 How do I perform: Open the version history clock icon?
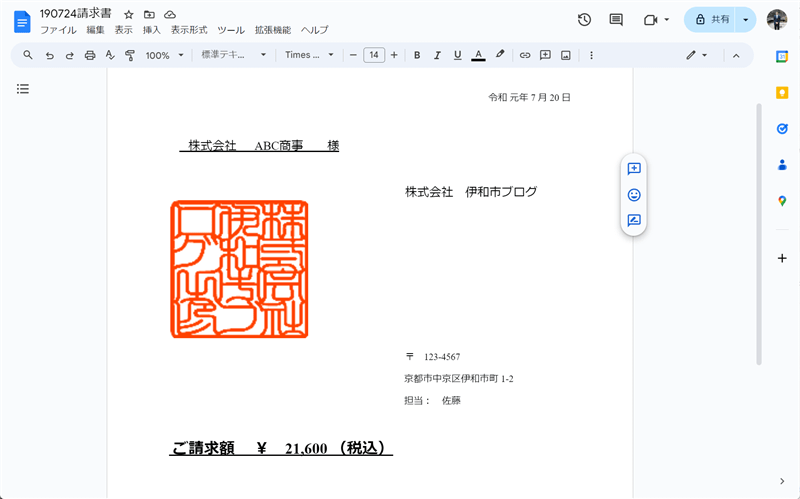tap(584, 20)
